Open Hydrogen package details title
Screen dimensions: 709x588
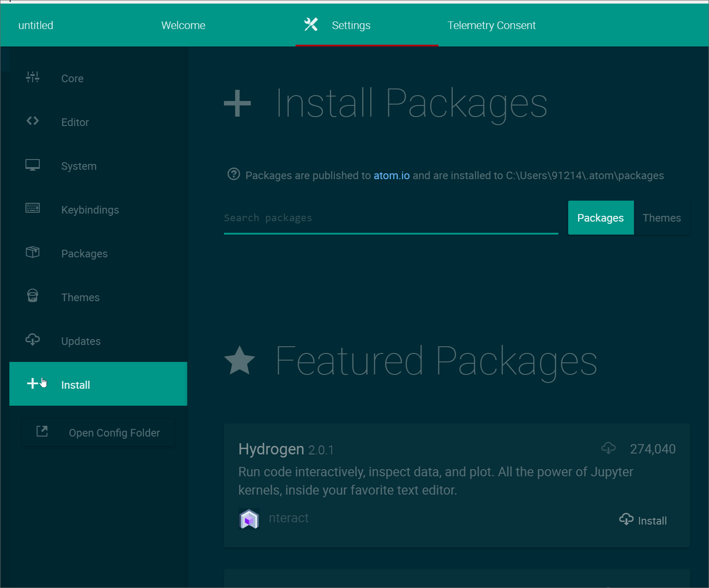[271, 449]
